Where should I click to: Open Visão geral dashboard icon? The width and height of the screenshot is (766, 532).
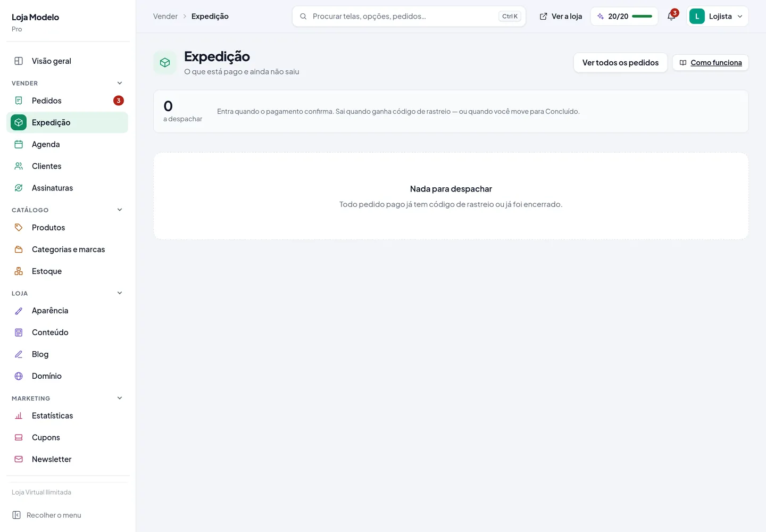pos(19,61)
